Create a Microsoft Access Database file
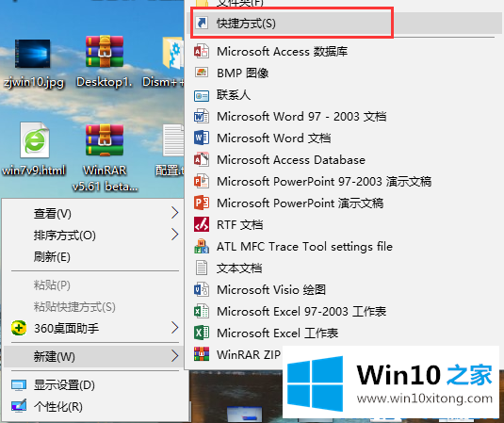The image size is (504, 423). coord(291,160)
